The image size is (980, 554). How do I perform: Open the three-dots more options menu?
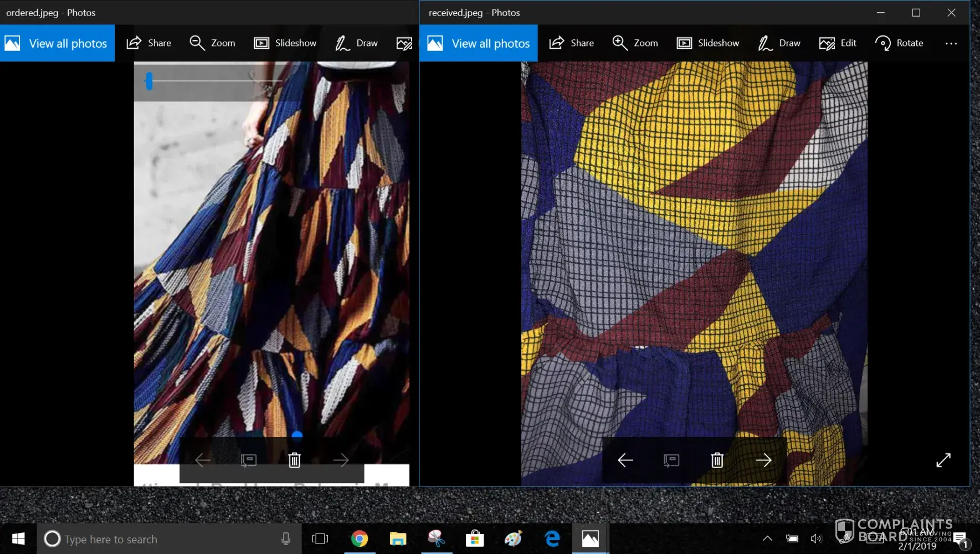click(x=951, y=43)
